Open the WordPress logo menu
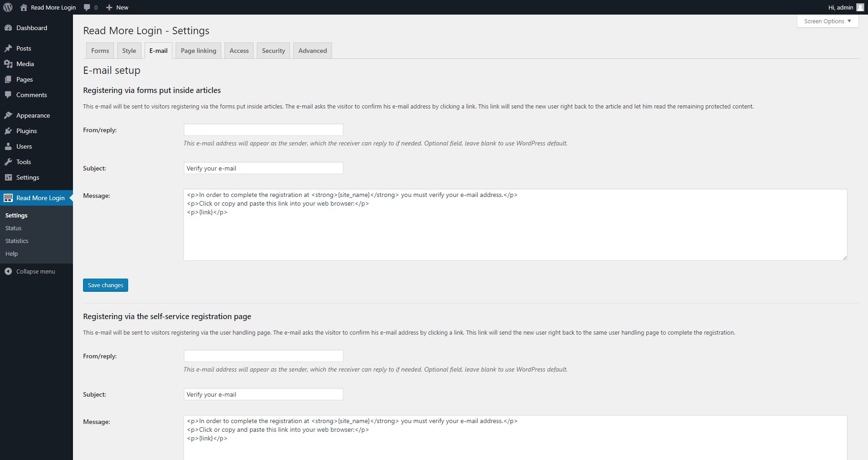 point(7,7)
